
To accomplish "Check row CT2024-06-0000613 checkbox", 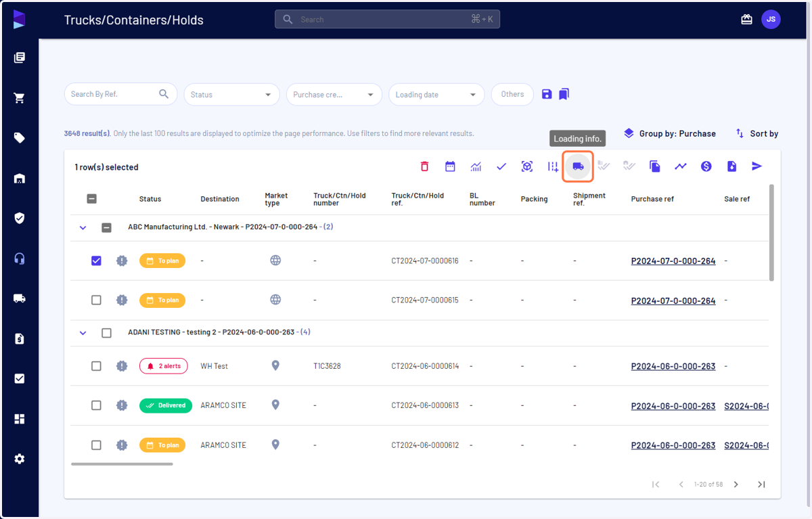I will click(x=96, y=405).
